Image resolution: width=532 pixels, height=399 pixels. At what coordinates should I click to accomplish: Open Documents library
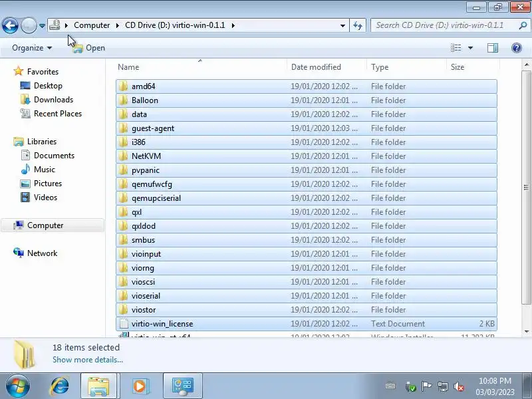point(54,156)
